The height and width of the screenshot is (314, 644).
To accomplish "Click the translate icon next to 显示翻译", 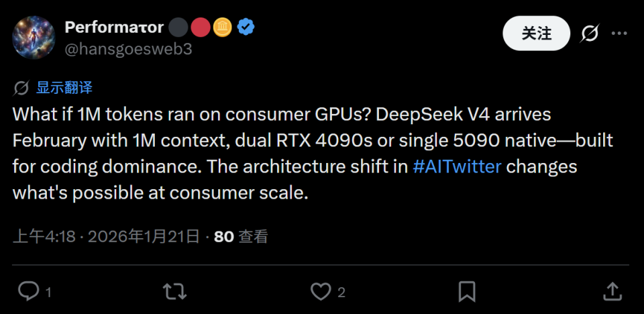I will point(21,88).
